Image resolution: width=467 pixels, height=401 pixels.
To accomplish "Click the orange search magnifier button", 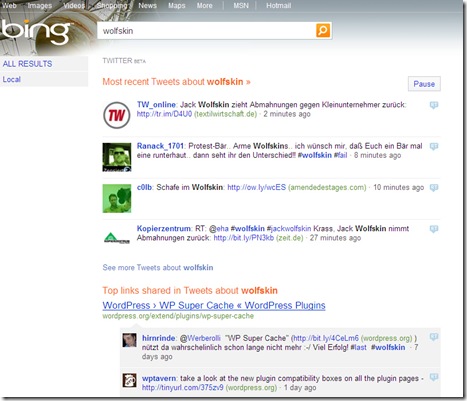I will coord(323,30).
